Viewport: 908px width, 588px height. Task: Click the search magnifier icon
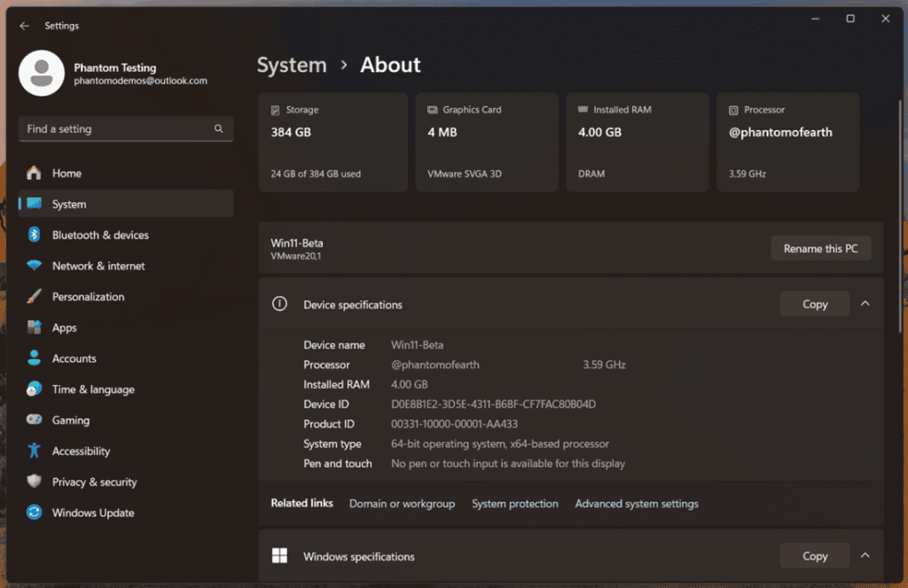[218, 129]
